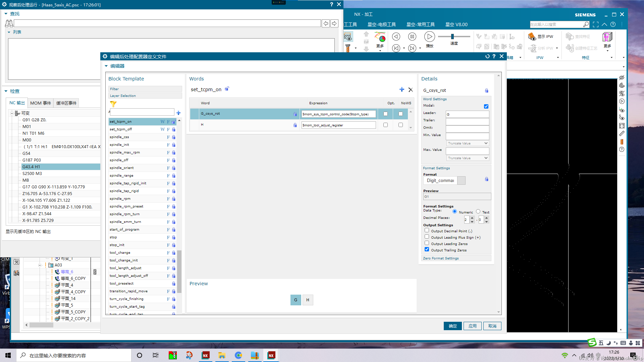The width and height of the screenshot is (644, 362).
Task: Click the 确定 button
Action: tap(452, 326)
